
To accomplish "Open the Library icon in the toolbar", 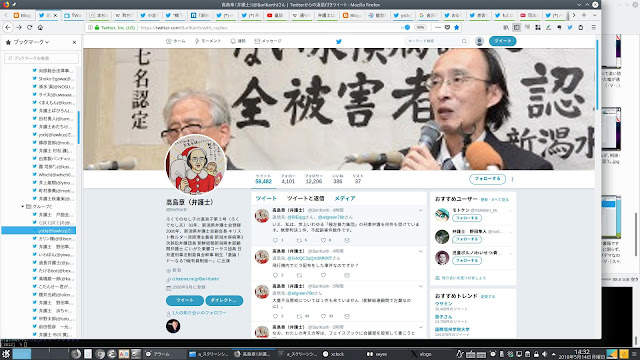I will (x=506, y=27).
